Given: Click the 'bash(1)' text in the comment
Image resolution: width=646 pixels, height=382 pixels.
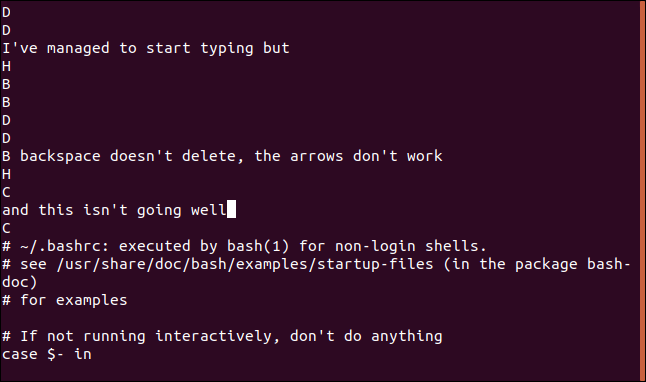Looking at the screenshot, I should coord(258,246).
